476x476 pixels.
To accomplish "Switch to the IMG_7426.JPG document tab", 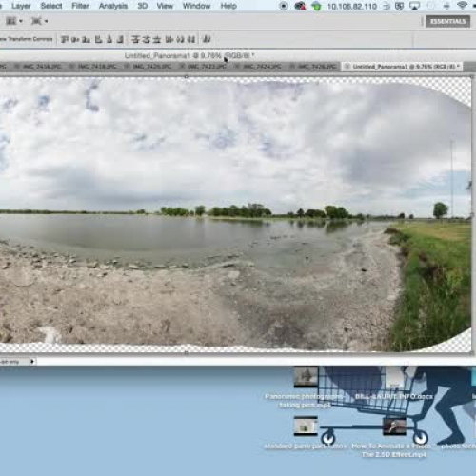I will [313, 67].
